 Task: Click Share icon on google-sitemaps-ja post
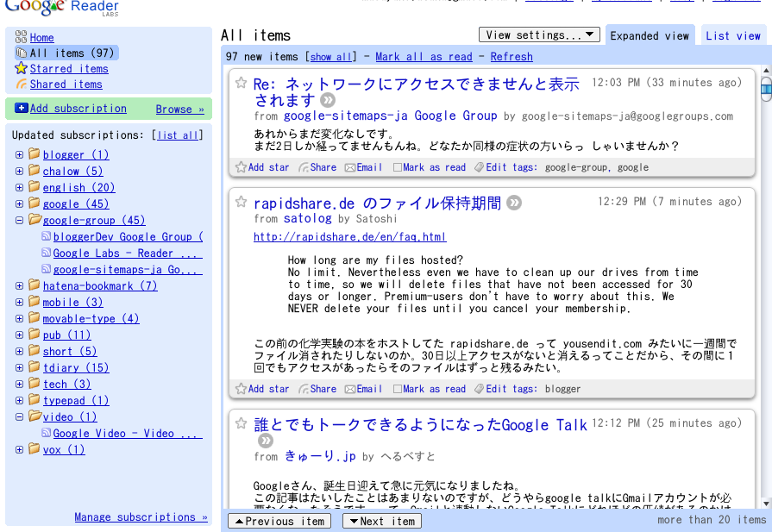[x=304, y=167]
